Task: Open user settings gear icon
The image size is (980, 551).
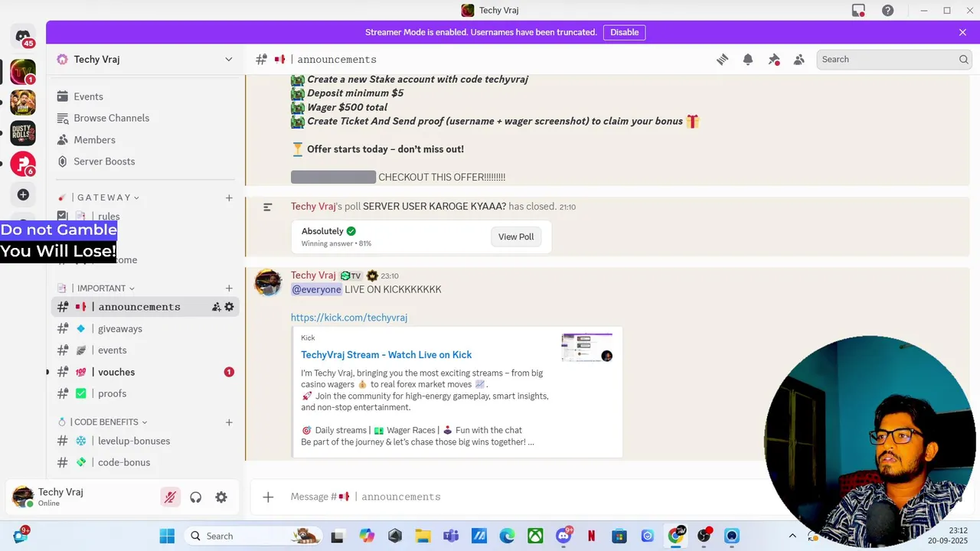Action: pyautogui.click(x=221, y=497)
